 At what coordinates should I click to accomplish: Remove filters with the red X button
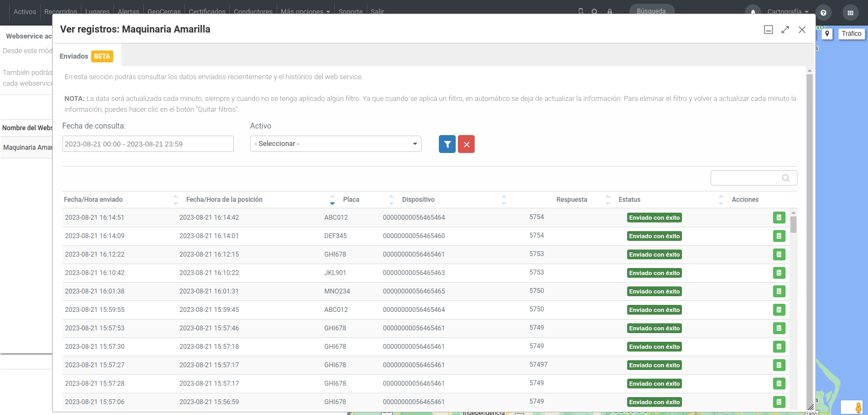(x=466, y=144)
